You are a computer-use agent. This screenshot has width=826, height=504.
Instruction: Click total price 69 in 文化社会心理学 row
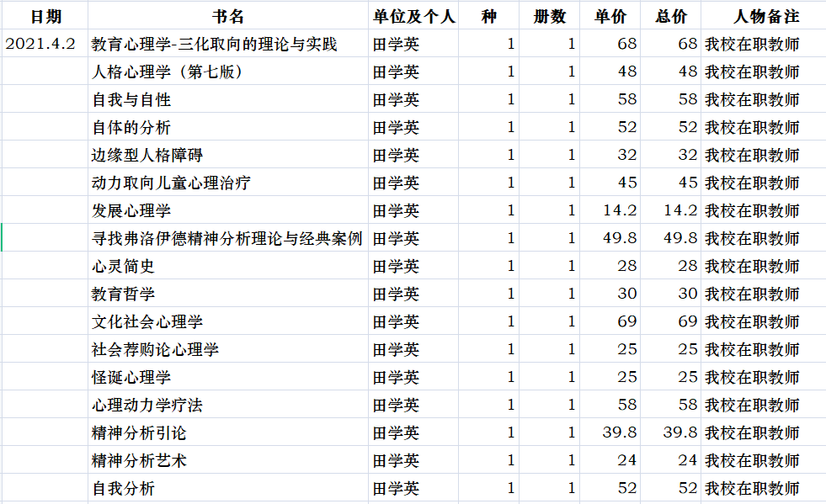(670, 321)
